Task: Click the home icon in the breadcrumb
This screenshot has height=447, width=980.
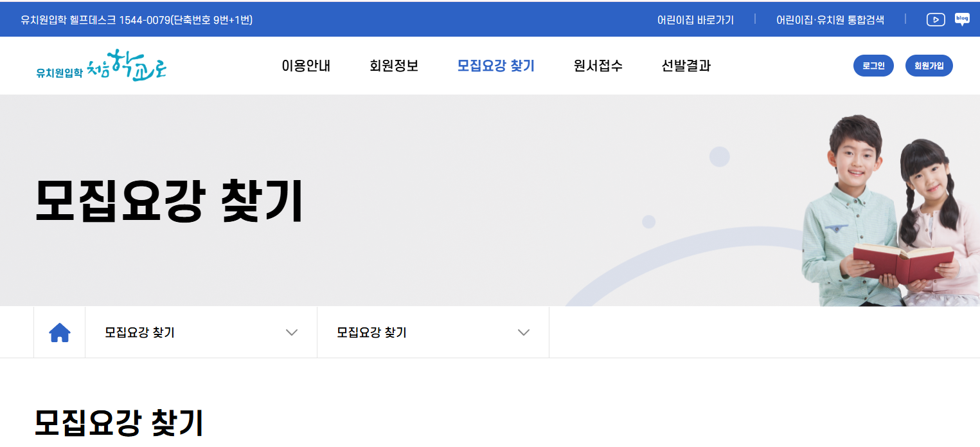Action: click(58, 331)
